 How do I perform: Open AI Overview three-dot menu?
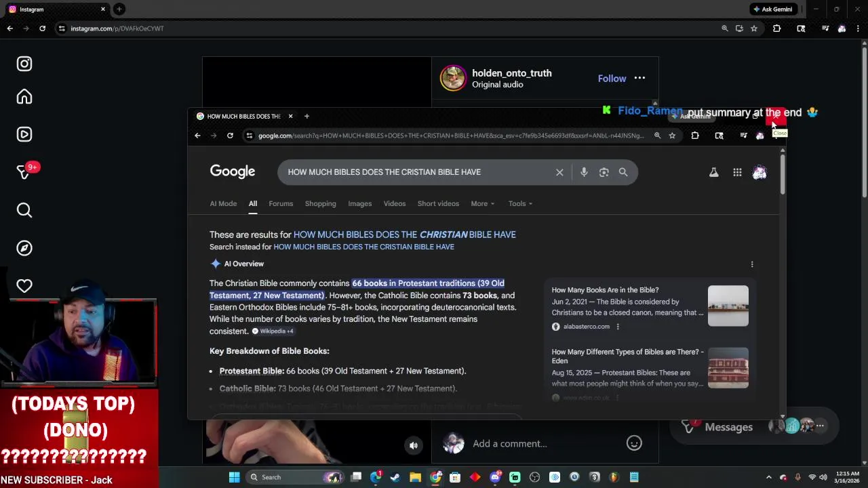point(751,264)
